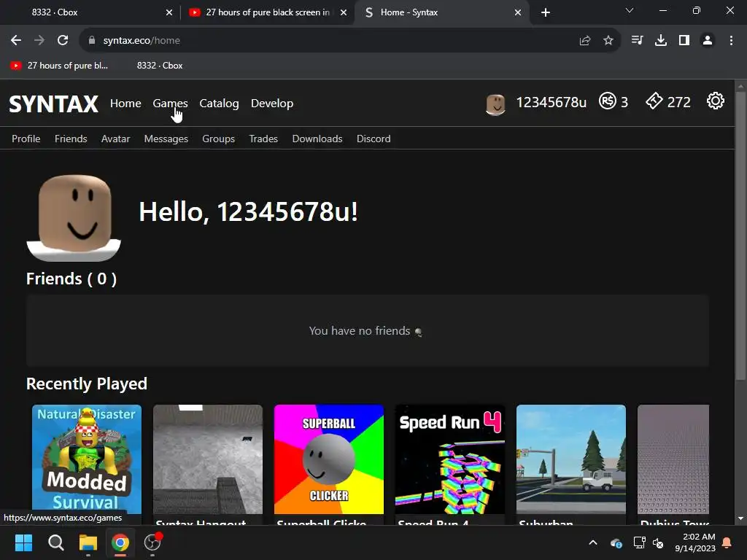The image size is (747, 560).
Task: Open Superball Clicker game thumbnail
Action: [x=329, y=459]
